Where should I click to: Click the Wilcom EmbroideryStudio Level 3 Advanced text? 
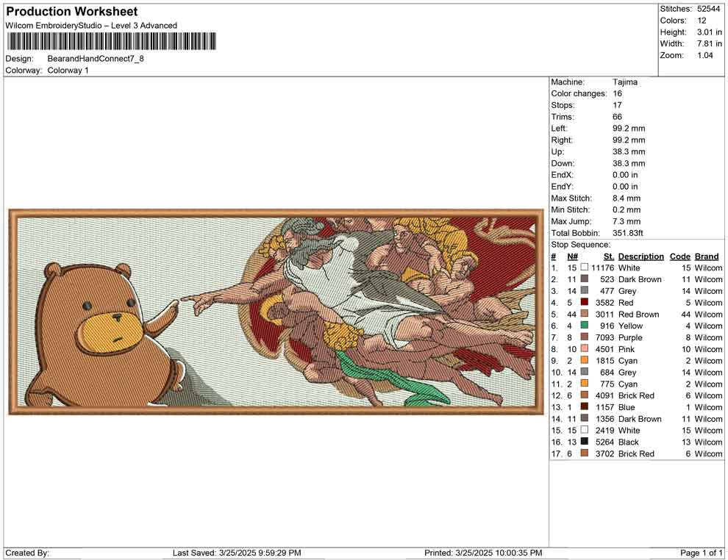[x=91, y=26]
